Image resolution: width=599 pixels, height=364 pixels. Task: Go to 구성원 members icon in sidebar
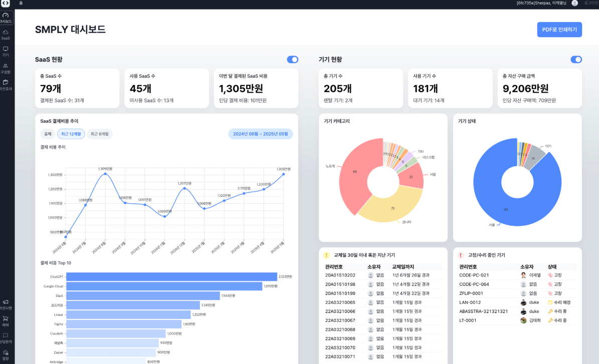pos(6,68)
